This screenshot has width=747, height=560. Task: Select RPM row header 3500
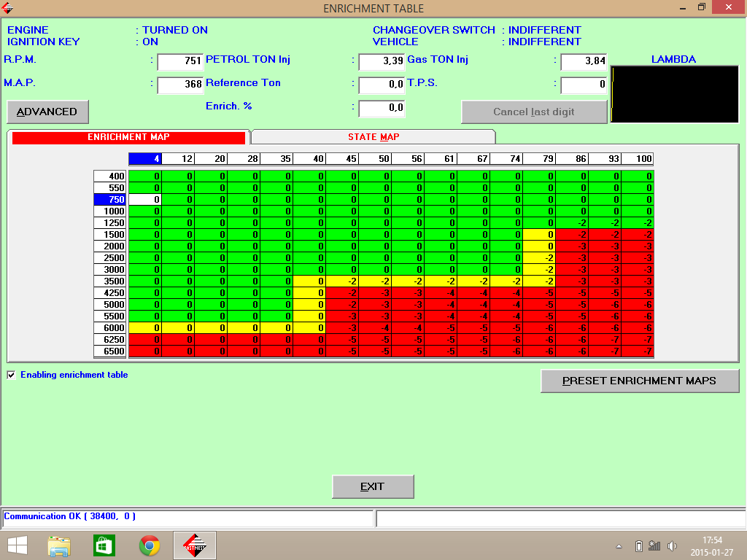110,281
